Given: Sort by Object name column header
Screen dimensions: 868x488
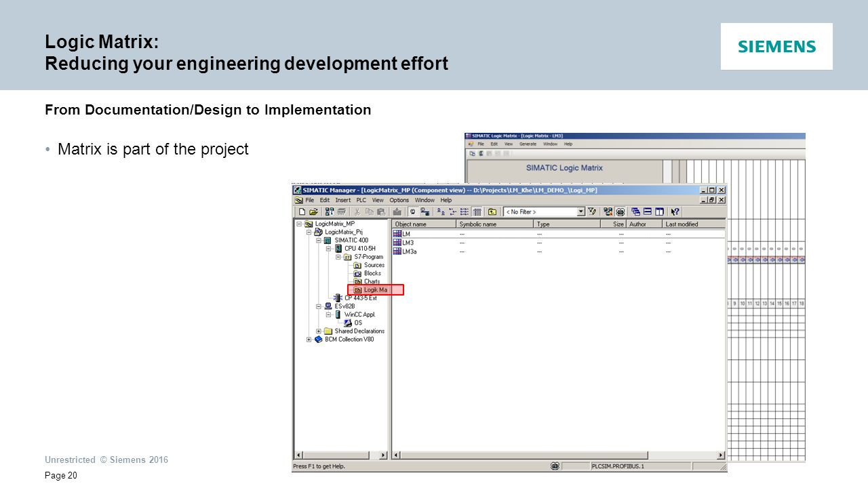Looking at the screenshot, I should pyautogui.click(x=424, y=224).
